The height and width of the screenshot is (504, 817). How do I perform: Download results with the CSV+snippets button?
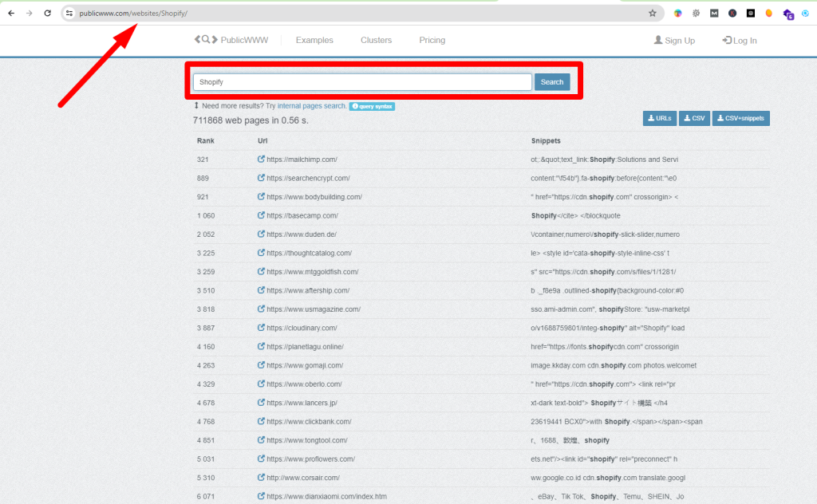pyautogui.click(x=741, y=118)
